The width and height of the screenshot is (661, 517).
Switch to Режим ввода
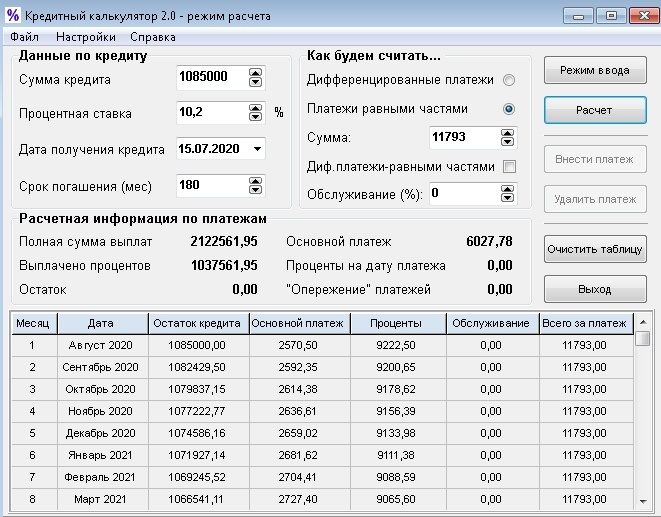click(595, 70)
